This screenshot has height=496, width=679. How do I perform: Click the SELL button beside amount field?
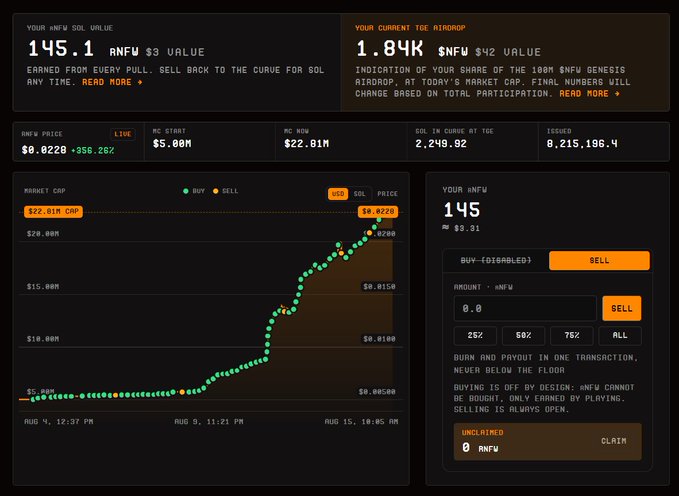click(x=621, y=308)
